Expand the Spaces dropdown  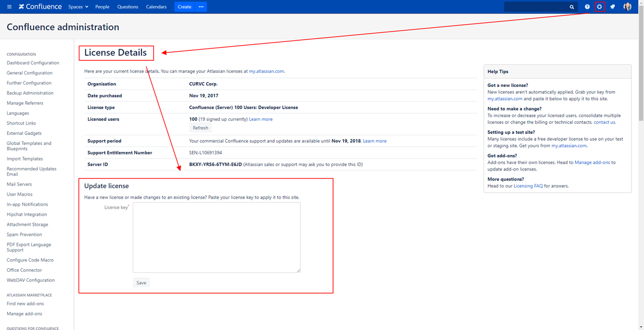point(78,7)
